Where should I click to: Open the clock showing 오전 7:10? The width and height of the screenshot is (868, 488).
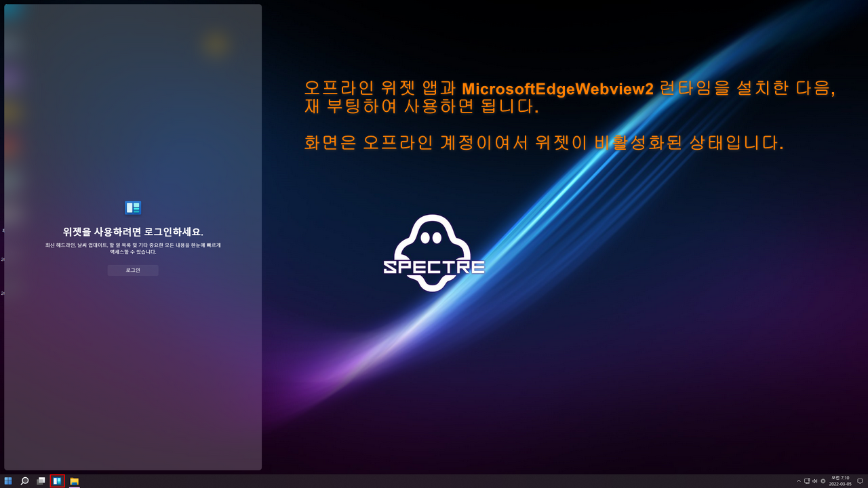tap(840, 481)
